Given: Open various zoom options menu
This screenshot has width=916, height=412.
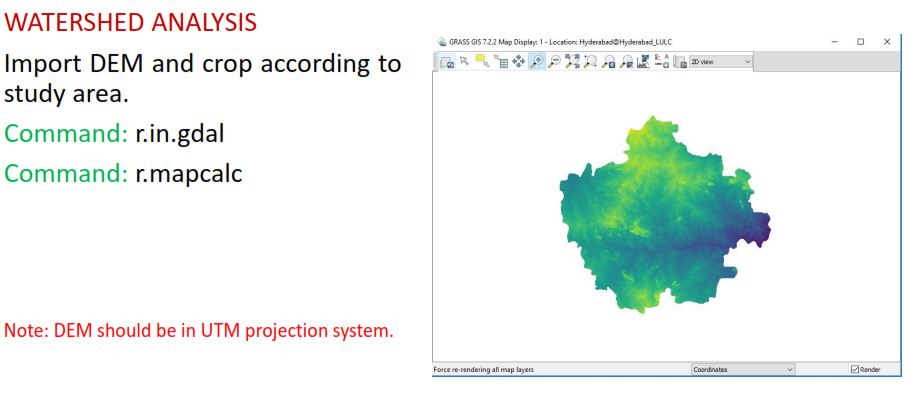Looking at the screenshot, I should pyautogui.click(x=626, y=62).
